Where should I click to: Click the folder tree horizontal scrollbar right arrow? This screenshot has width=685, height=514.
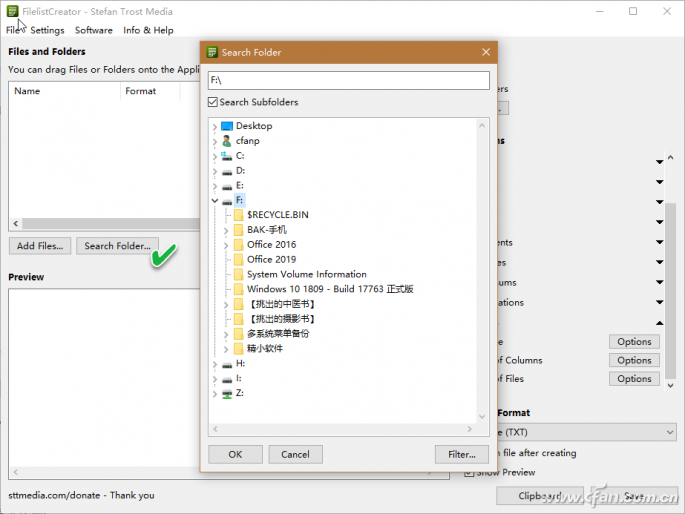[469, 429]
